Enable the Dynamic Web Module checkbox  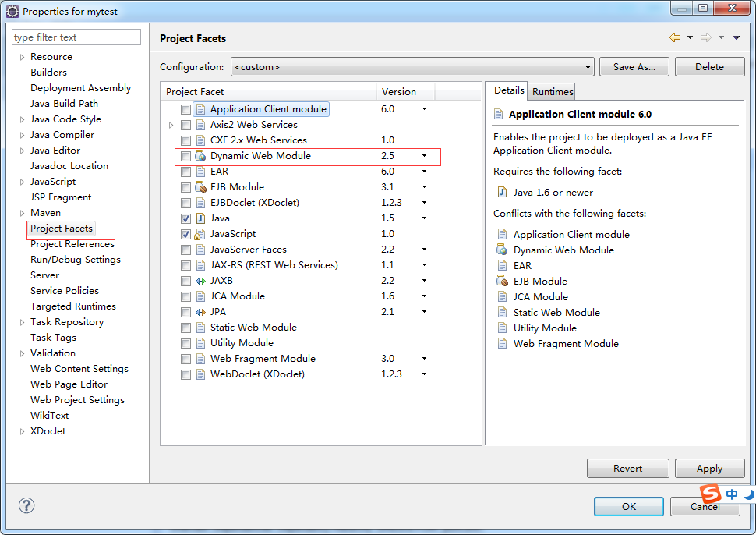tap(185, 156)
